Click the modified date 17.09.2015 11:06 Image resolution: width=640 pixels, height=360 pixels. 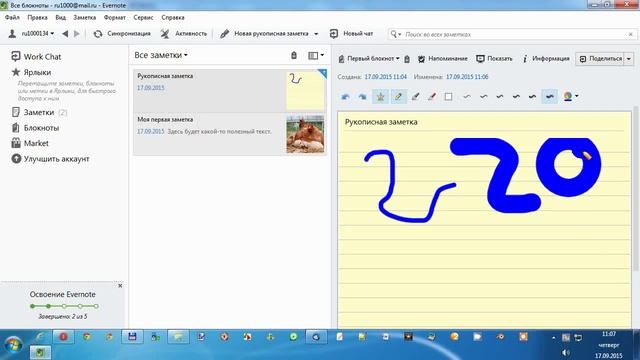coord(467,77)
